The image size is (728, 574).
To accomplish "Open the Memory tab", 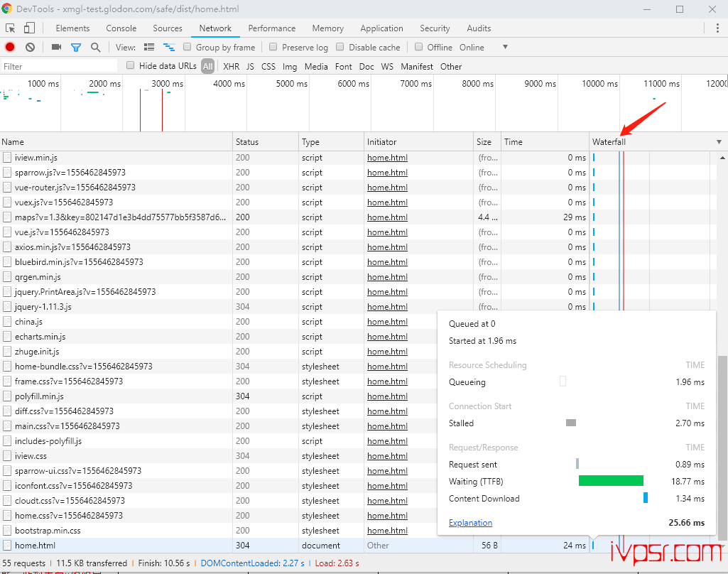I will 328,28.
